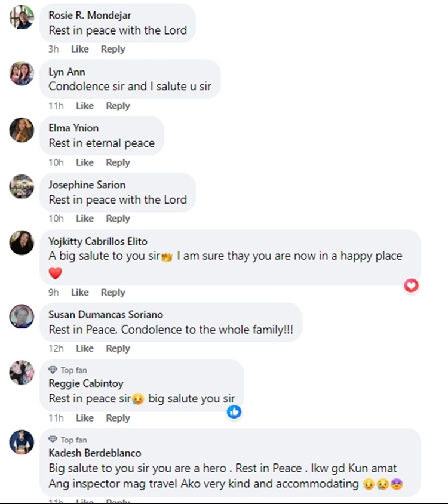
Task: Reply to Josephine Sarion's comment
Action: (118, 219)
